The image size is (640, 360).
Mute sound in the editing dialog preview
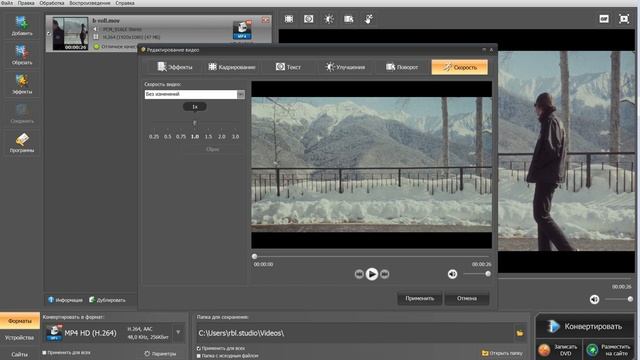tap(452, 274)
